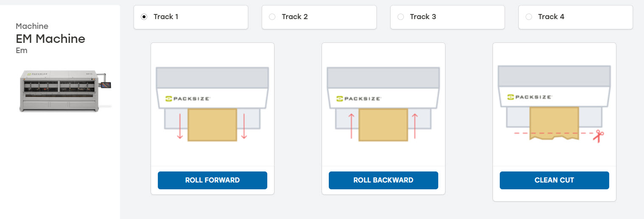This screenshot has height=219, width=644.
Task: Click the Packsize logo in roll backward illustration
Action: click(359, 98)
